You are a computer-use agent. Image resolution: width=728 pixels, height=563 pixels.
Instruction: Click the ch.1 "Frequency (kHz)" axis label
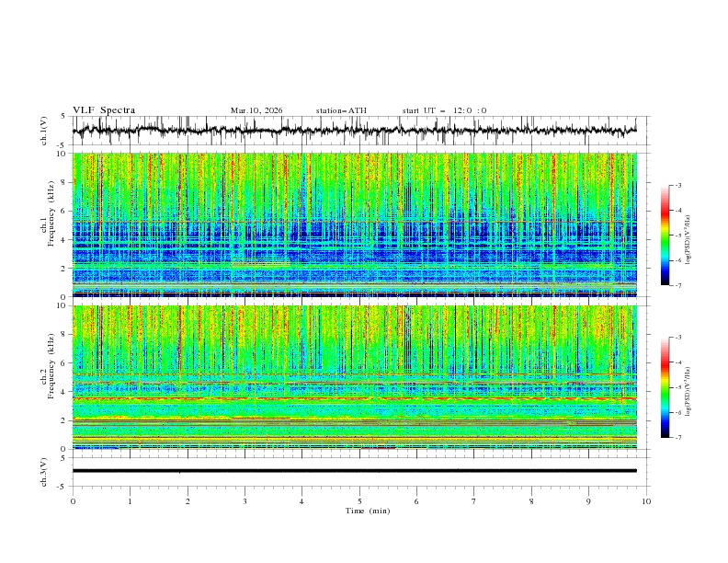[51, 214]
